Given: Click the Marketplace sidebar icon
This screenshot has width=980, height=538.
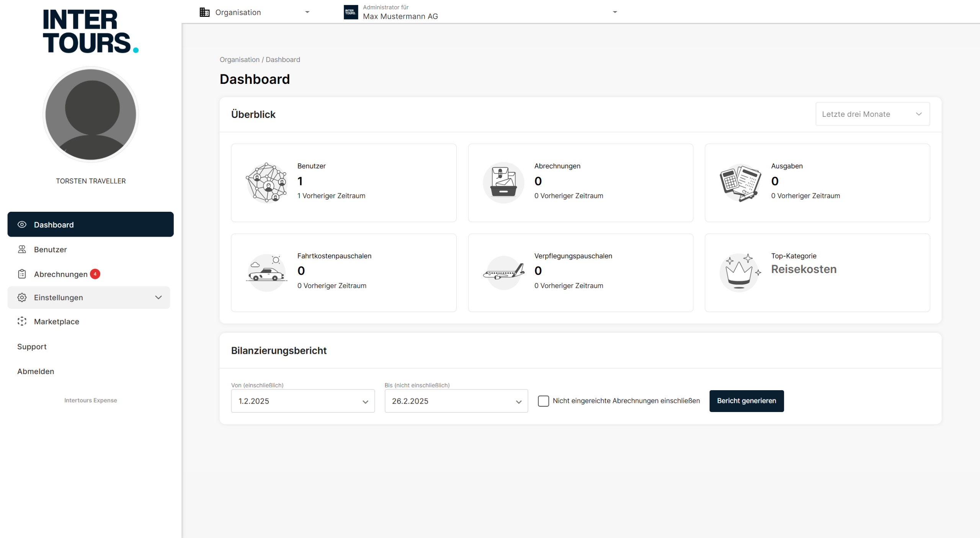Looking at the screenshot, I should click(22, 321).
